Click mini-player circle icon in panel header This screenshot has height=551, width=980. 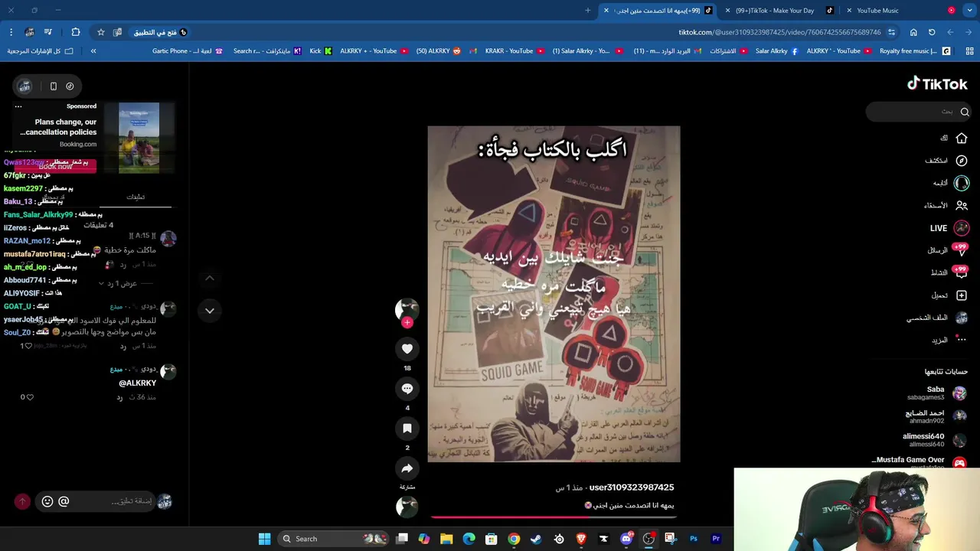tap(70, 86)
